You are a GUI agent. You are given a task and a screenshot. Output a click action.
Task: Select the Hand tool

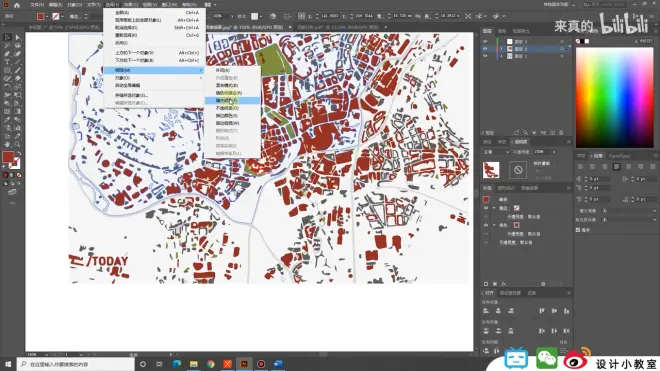pos(7,144)
